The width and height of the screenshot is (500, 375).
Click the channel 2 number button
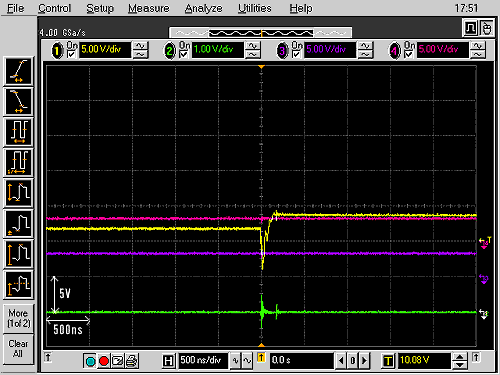tap(170, 51)
